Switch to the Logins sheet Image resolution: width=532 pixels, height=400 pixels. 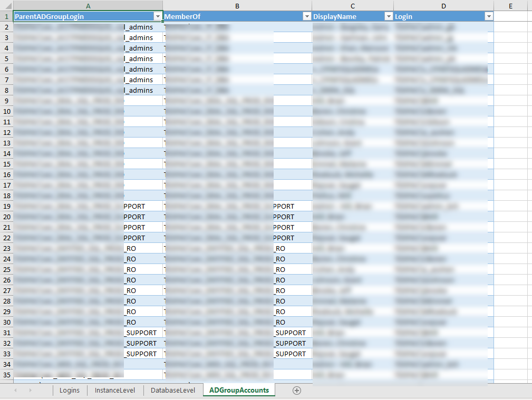coord(69,390)
